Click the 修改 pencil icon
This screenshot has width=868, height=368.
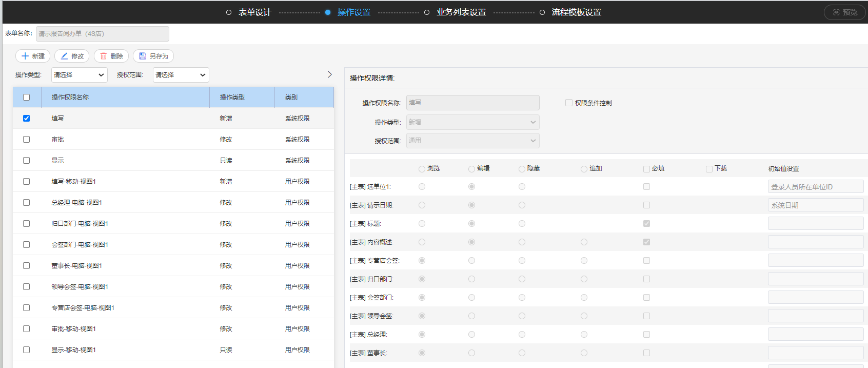[64, 56]
